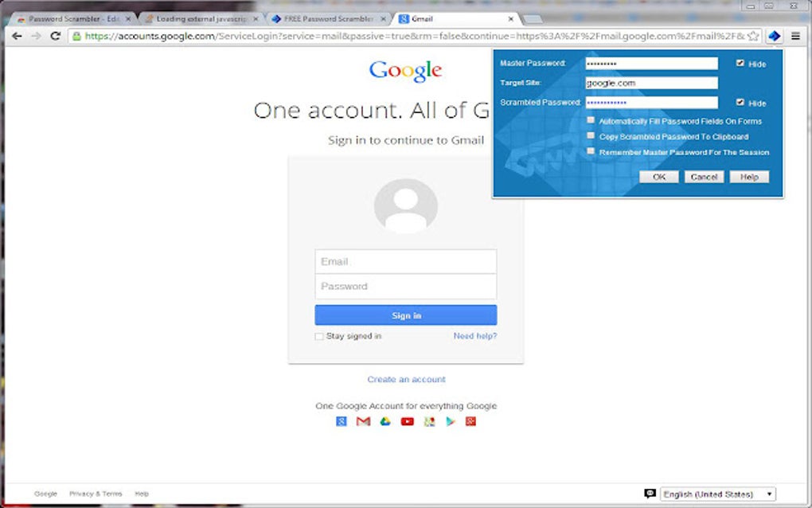The image size is (812, 508).
Task: Open the red Google+ icon at row end
Action: [470, 421]
